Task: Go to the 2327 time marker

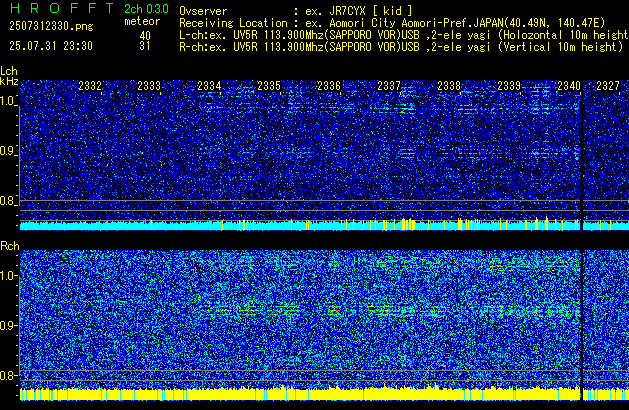Action: 608,86
